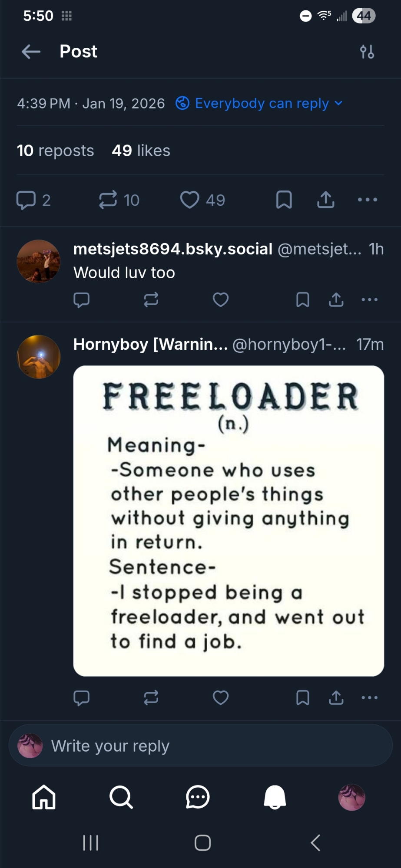Image resolution: width=401 pixels, height=868 pixels.
Task: Go back using the header arrow
Action: [x=31, y=52]
